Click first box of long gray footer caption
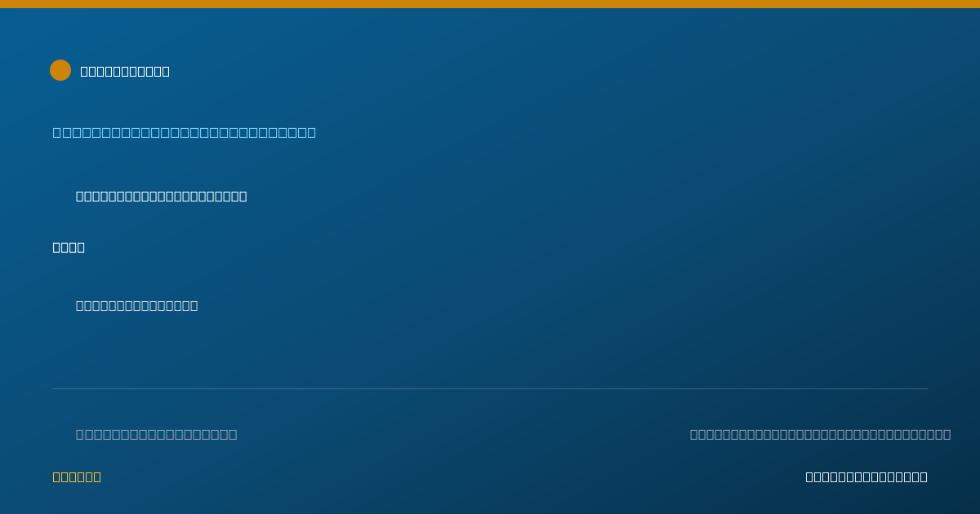 click(694, 434)
